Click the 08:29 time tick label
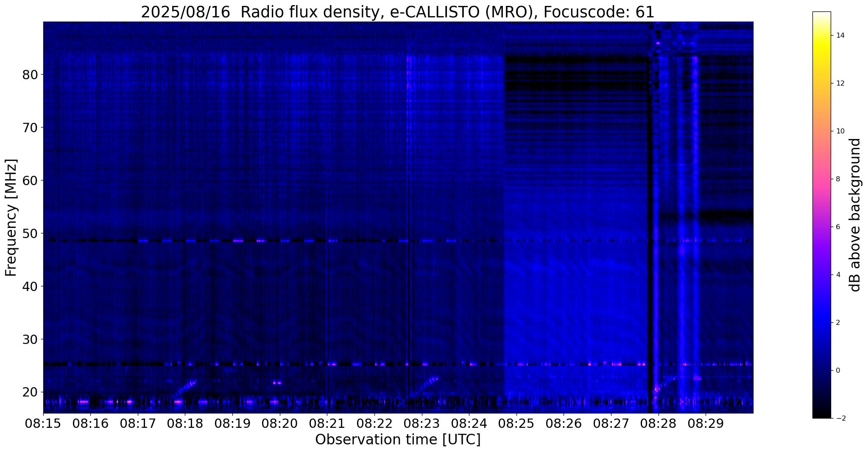This screenshot has height=452, width=868. [706, 423]
